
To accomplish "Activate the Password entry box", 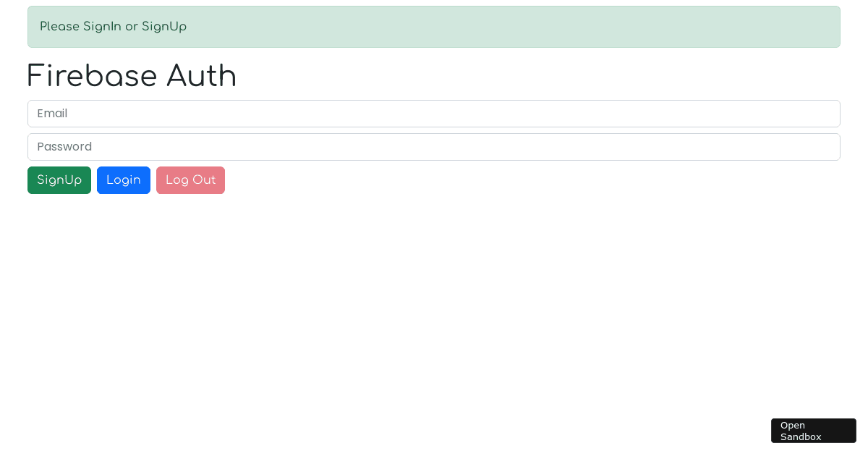I will coord(434,147).
